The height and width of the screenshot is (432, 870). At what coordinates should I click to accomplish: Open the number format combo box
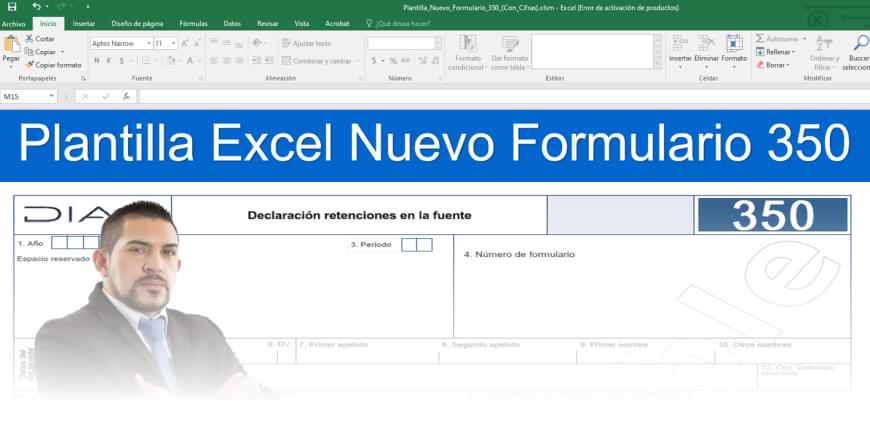pyautogui.click(x=404, y=43)
